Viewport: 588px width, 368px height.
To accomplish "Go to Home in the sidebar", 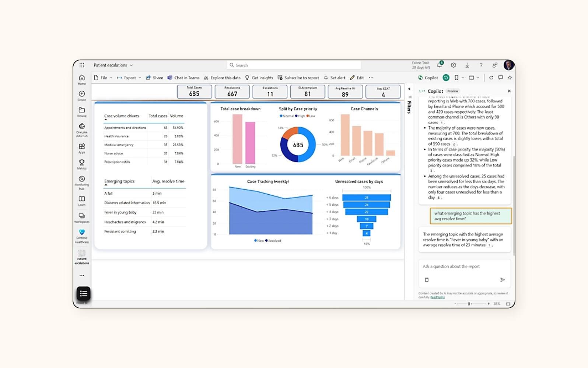I will click(82, 79).
